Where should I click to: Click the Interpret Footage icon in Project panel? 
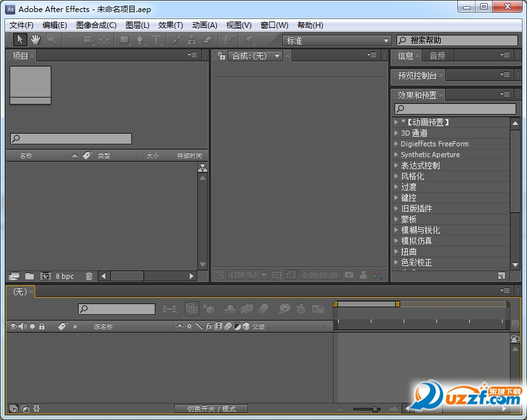14,276
